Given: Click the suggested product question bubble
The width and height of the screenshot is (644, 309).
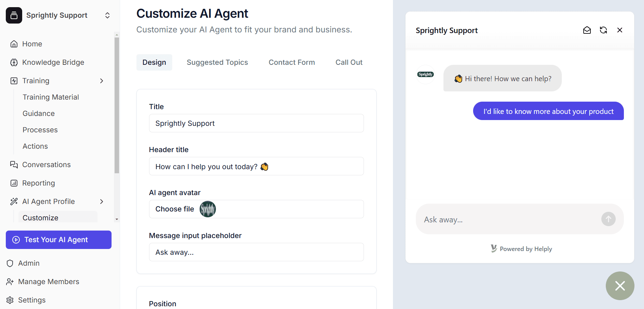Looking at the screenshot, I should click(548, 111).
